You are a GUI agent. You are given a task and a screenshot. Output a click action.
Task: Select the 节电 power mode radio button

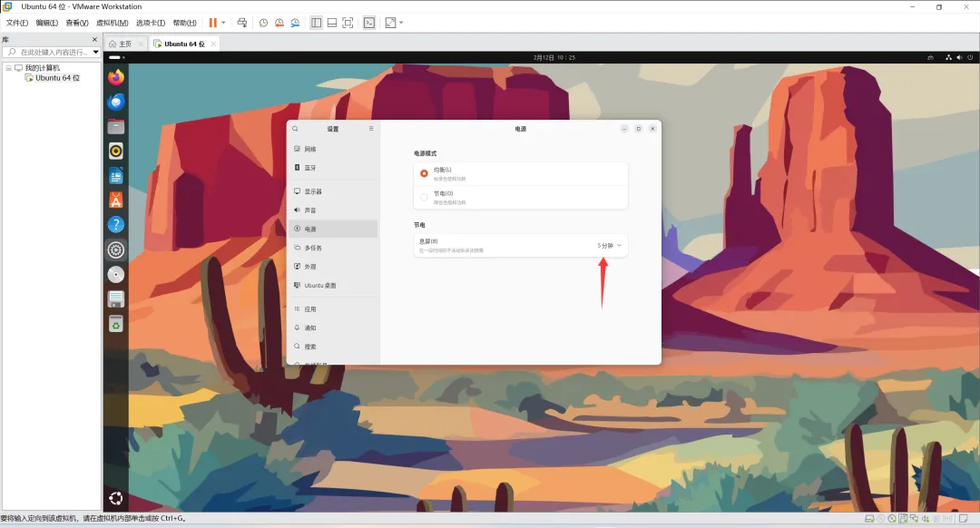(424, 197)
